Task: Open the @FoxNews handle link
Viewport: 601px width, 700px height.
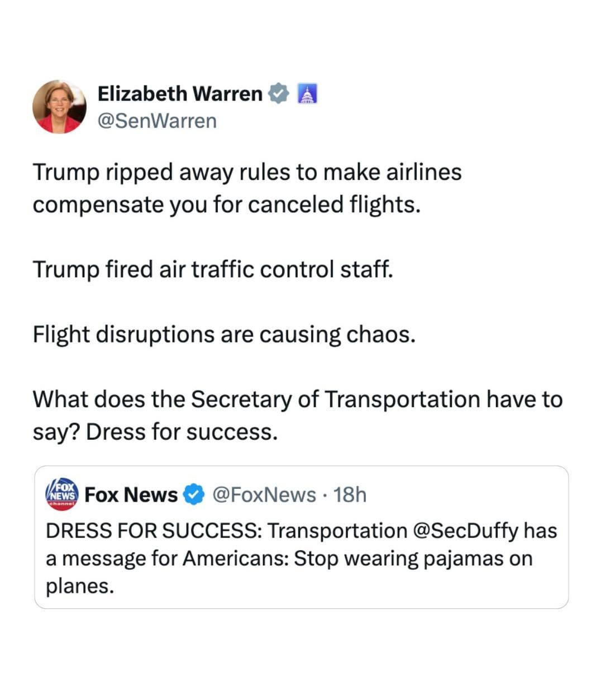Action: tap(265, 495)
